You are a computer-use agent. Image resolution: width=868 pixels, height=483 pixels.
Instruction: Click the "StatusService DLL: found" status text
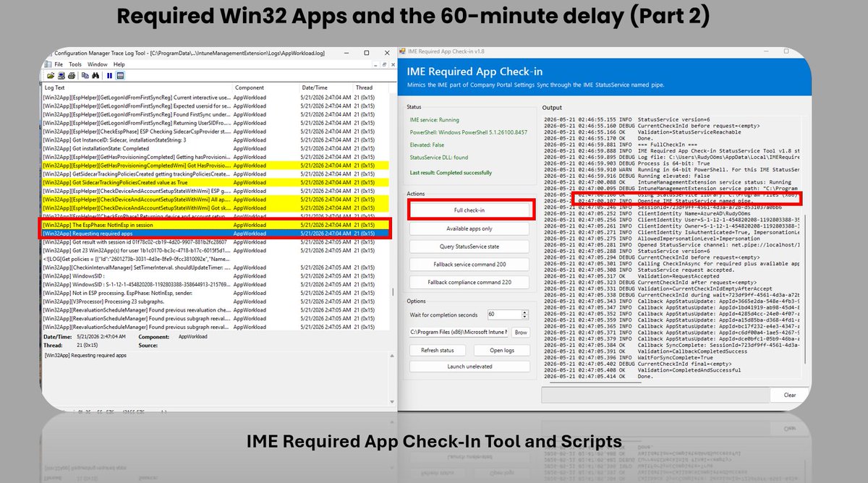(438, 158)
